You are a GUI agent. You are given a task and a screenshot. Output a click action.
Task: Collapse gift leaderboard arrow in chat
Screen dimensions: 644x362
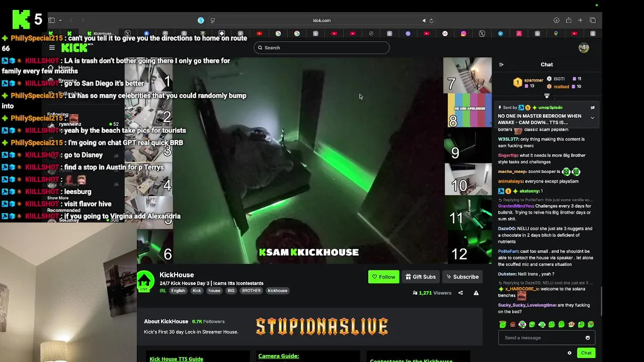pyautogui.click(x=547, y=96)
